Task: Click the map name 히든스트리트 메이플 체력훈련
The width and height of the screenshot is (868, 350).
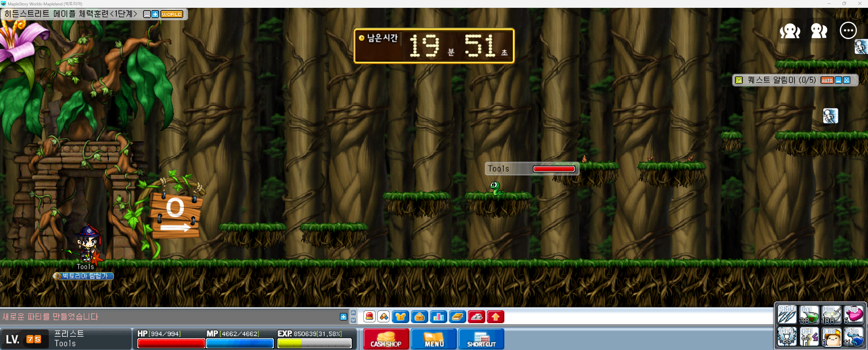Action: tap(71, 14)
